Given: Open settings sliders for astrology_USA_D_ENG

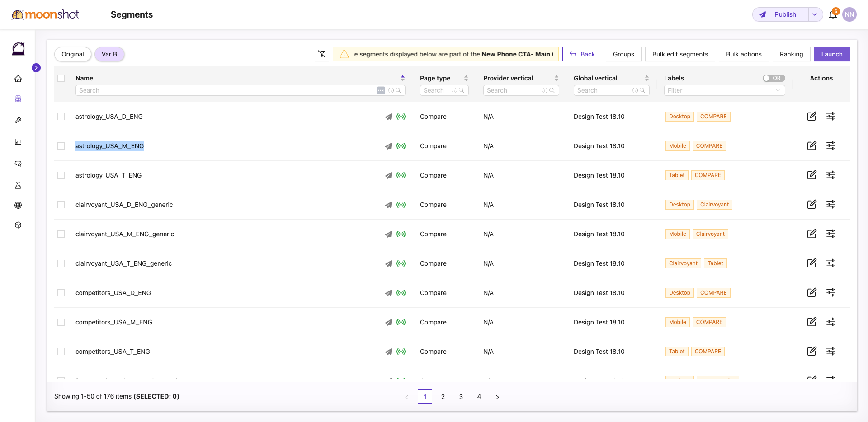Looking at the screenshot, I should (x=831, y=116).
